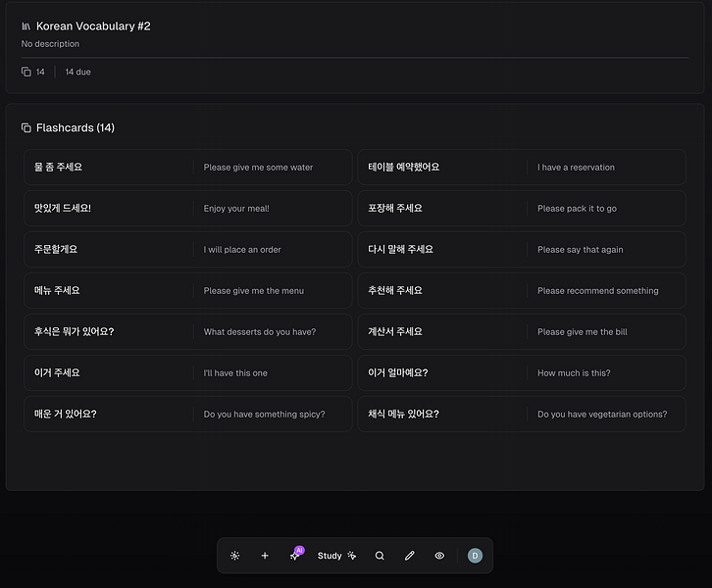Screen dimensions: 712x588
Task: Click the pencil edit icon
Action: coord(410,556)
